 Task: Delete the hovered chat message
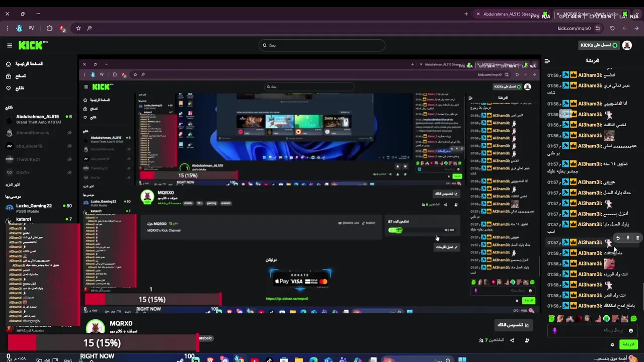pyautogui.click(x=637, y=238)
